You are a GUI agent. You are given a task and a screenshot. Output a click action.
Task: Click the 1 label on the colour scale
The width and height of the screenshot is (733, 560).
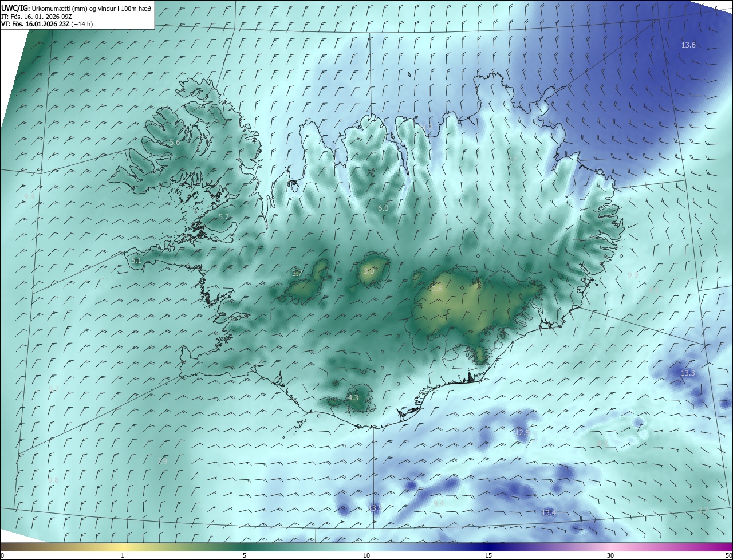click(x=123, y=556)
